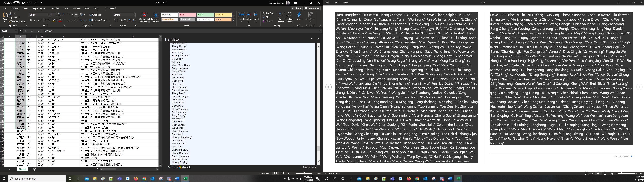644x182 pixels.
Task: Click the Share button
Action: pyautogui.click(x=297, y=8)
